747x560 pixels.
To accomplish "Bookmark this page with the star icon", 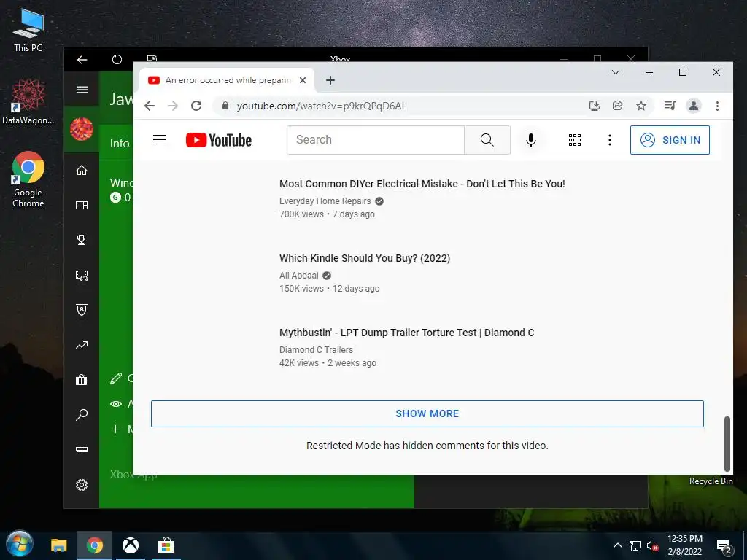I will (x=641, y=106).
